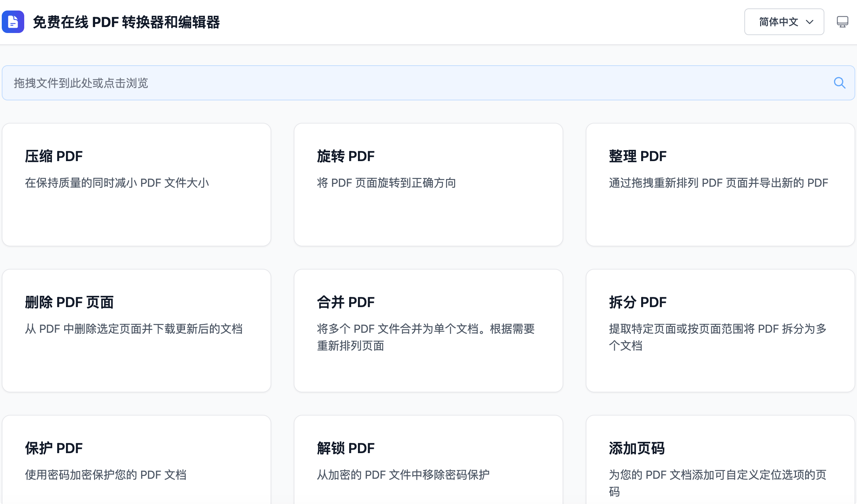Click the 解锁 PDF card description text
857x504 pixels.
(403, 475)
